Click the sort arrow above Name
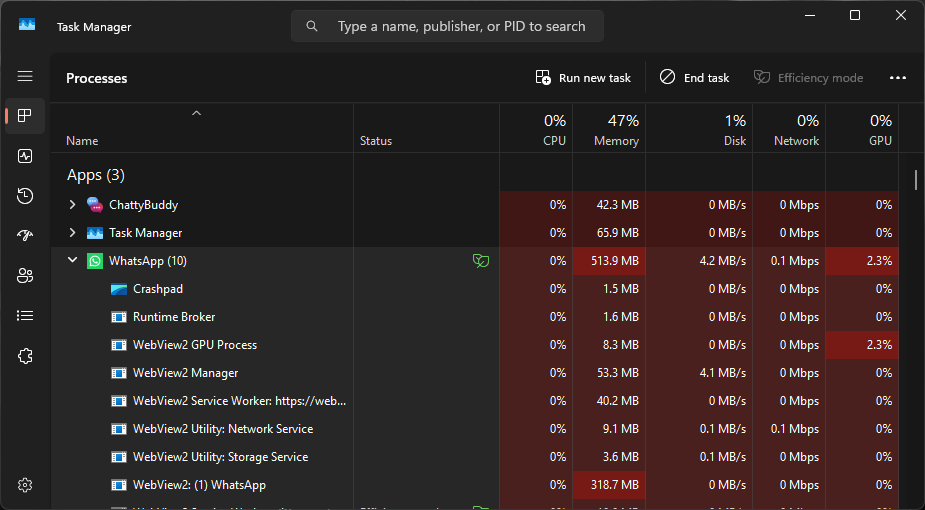The height and width of the screenshot is (510, 925). click(196, 113)
